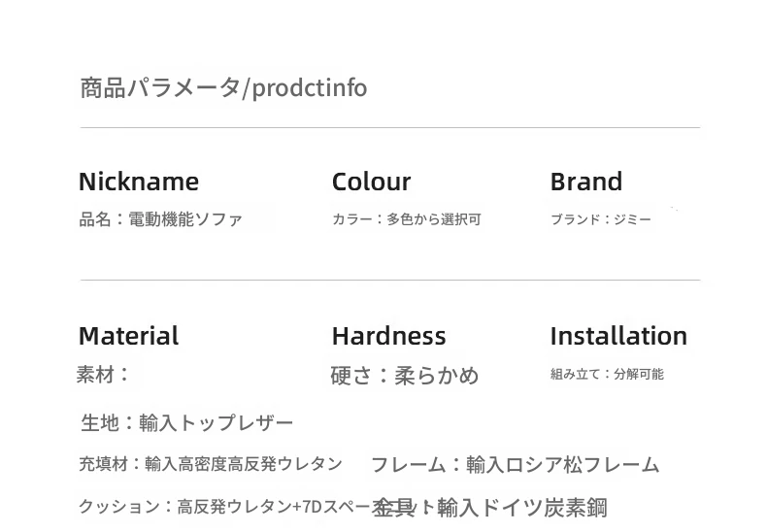Click the カラー：多色から選択可 text
Screen dimensions: 767x532
[x=406, y=219]
